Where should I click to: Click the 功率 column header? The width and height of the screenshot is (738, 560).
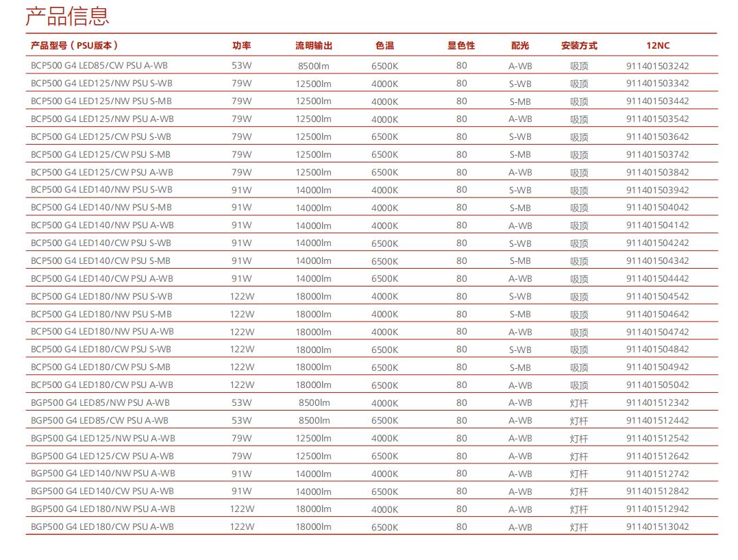(x=241, y=46)
